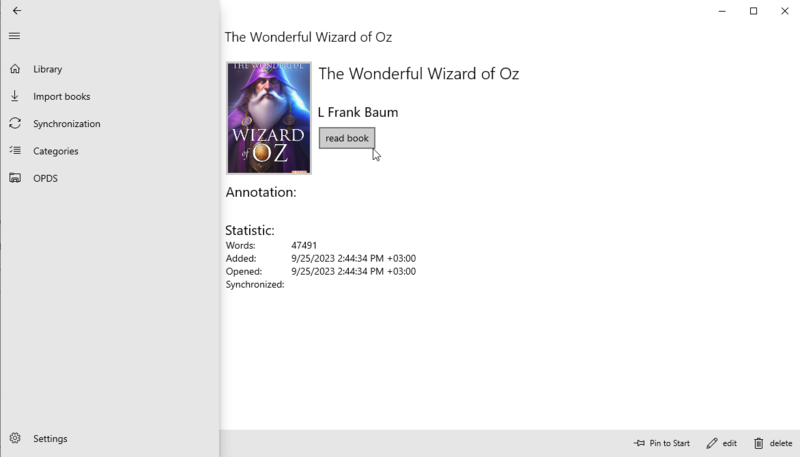Click the delete trash can icon
The height and width of the screenshot is (457, 800).
[759, 443]
